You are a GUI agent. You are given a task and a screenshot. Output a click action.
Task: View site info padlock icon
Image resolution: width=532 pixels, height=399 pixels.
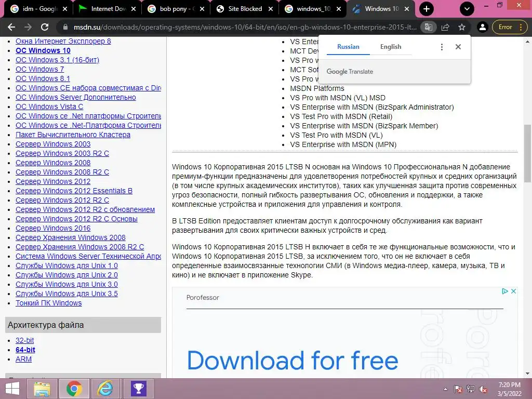pos(65,27)
